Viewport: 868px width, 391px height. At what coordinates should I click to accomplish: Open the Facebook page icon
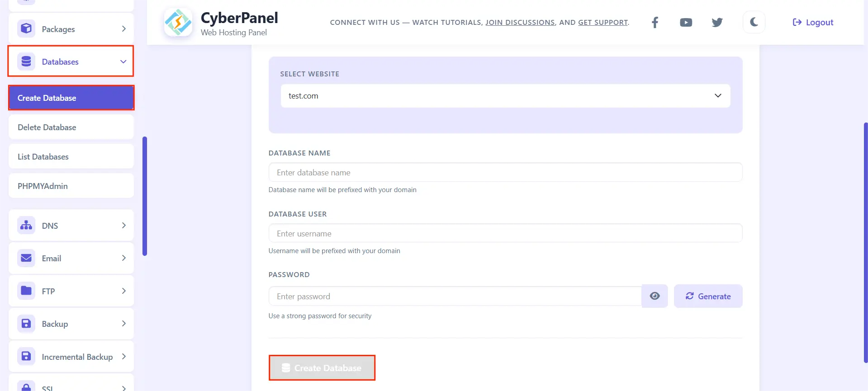655,22
